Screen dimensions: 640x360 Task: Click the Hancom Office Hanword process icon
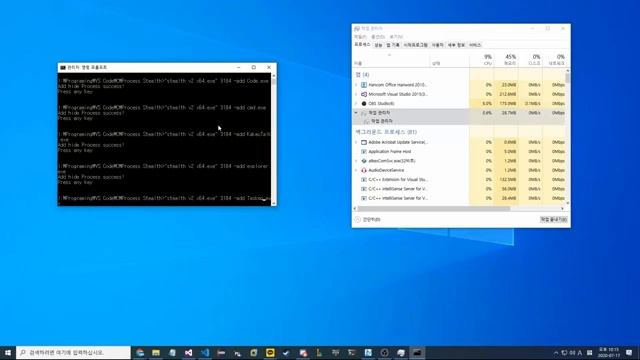[364, 85]
